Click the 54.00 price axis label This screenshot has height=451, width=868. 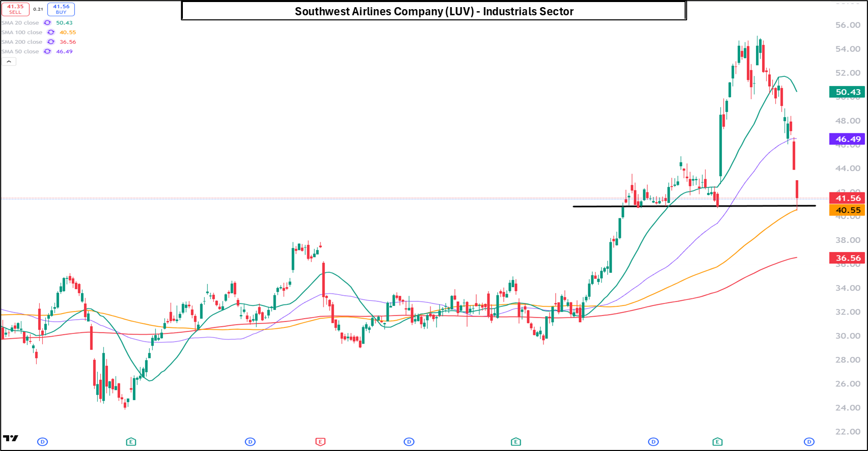848,49
